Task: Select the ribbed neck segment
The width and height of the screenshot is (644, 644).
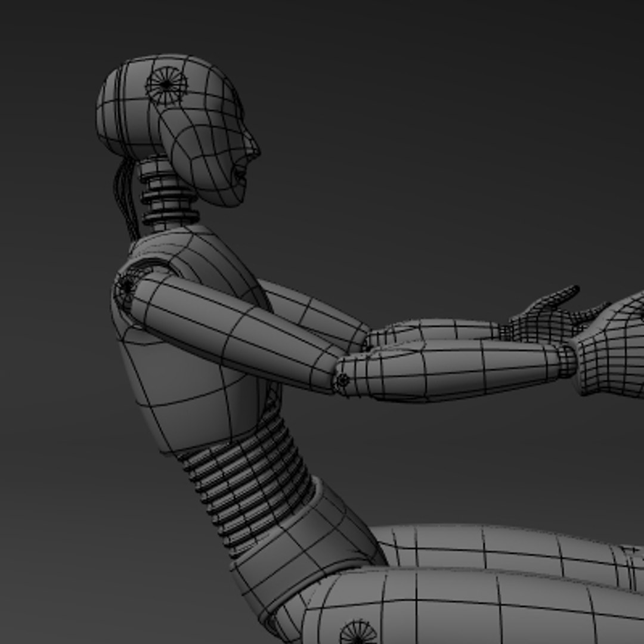Action: (x=168, y=193)
